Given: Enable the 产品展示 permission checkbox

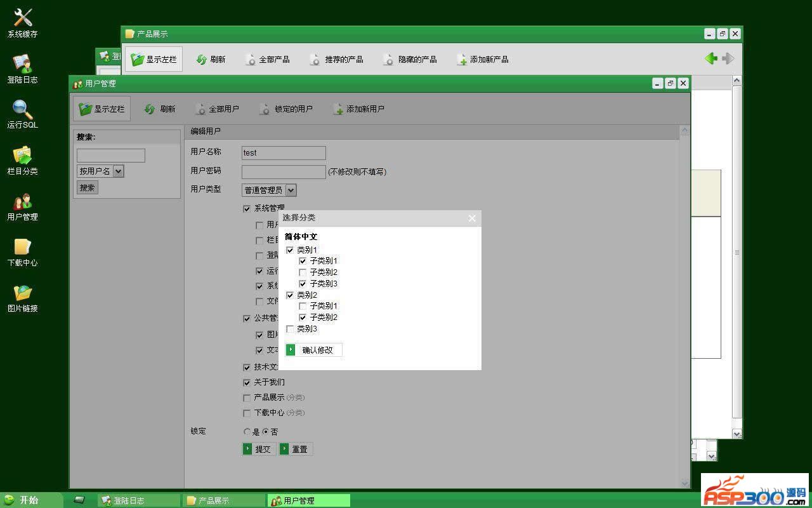Looking at the screenshot, I should coord(247,398).
